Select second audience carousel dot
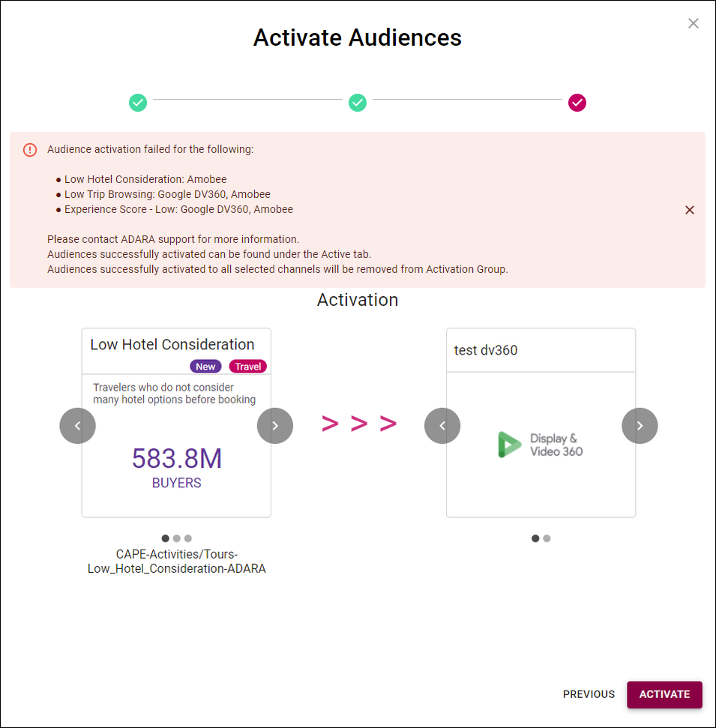Screen dimensions: 716x728 176,538
